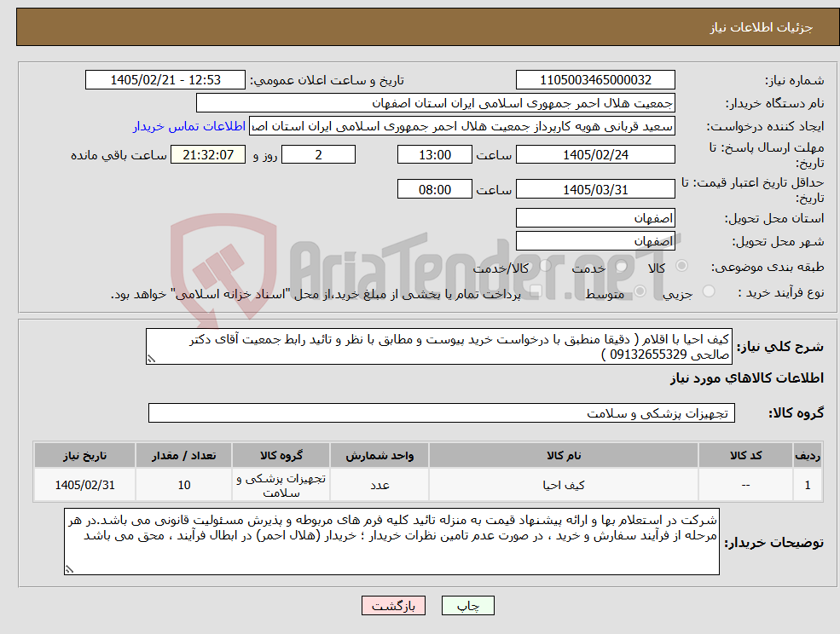Click the request creator field
Screen dimensions: 840x634
(461, 126)
